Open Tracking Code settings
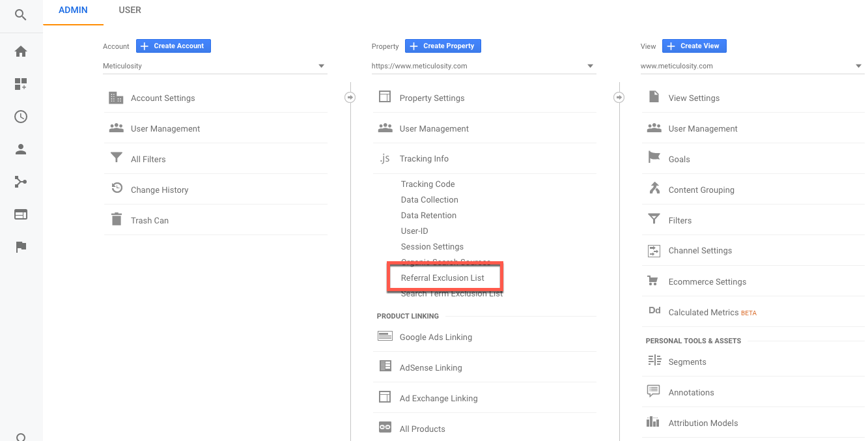 pos(428,184)
